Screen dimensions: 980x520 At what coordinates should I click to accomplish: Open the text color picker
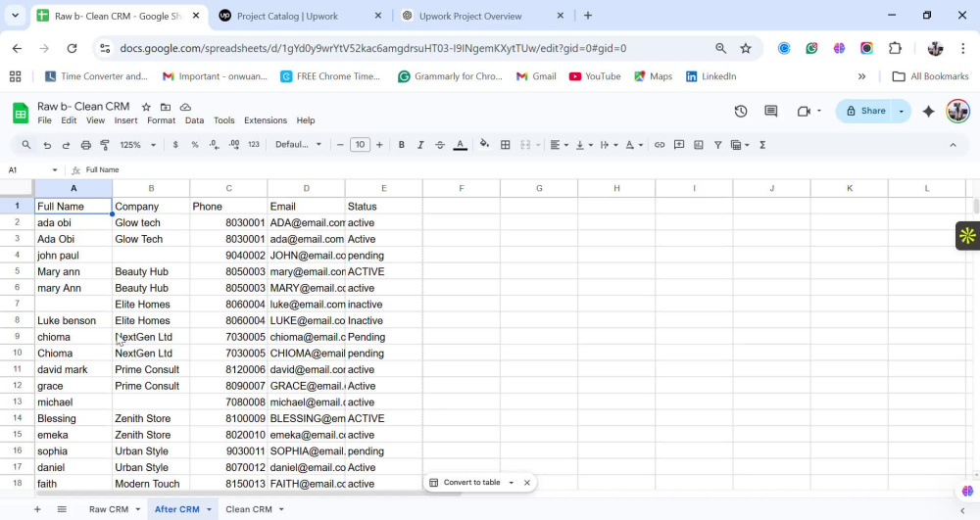click(x=460, y=145)
